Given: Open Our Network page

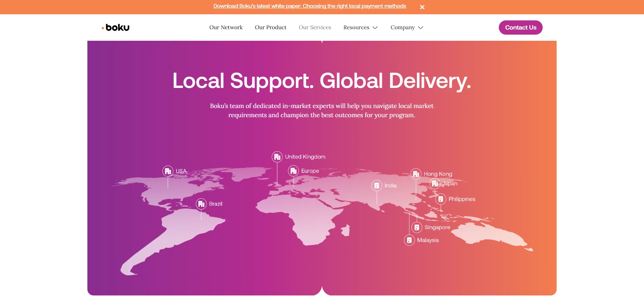Looking at the screenshot, I should (226, 28).
